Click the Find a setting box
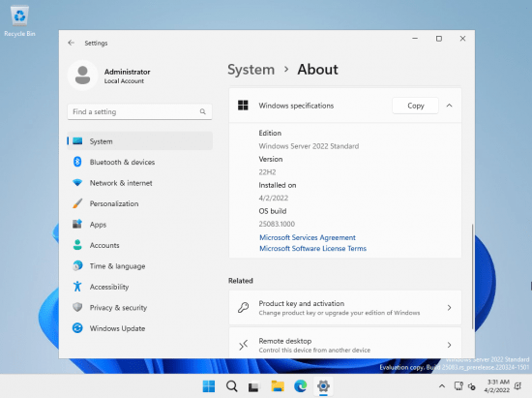Viewport: 532px width, 398px height. pyautogui.click(x=140, y=111)
